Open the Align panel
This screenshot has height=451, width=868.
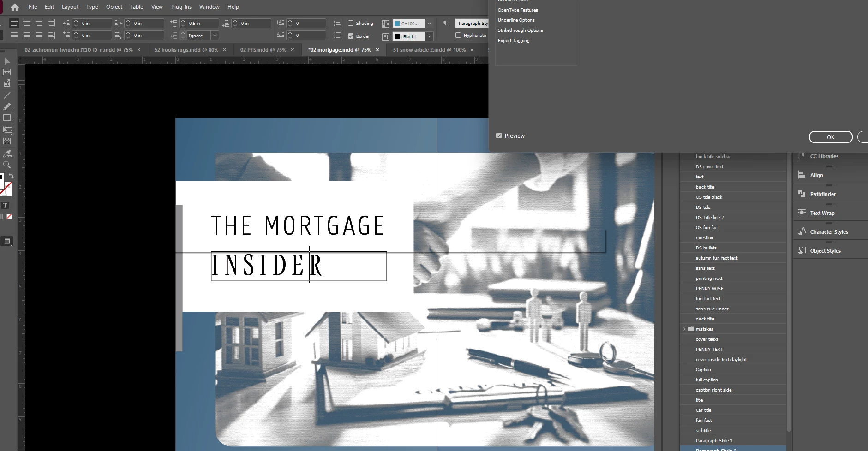(816, 175)
